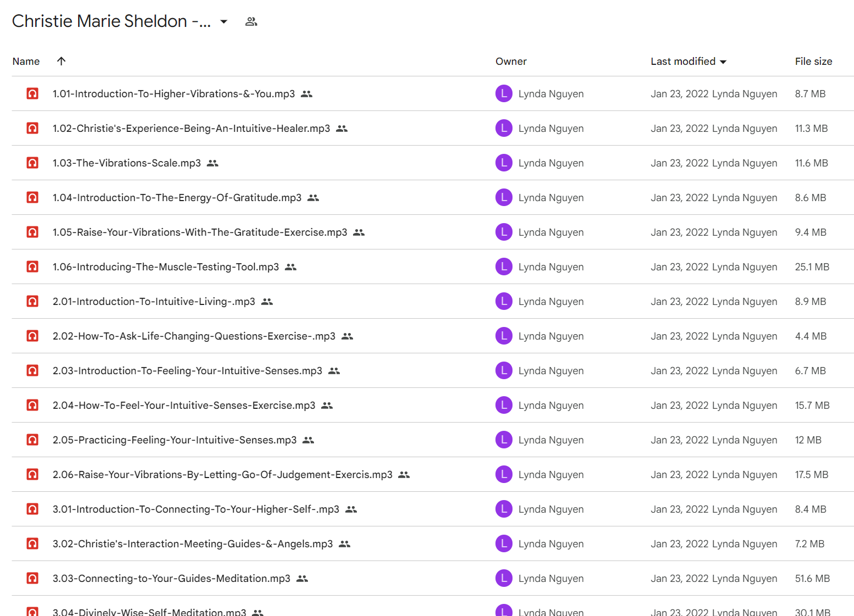Click the 17.5 MB file size value
Image resolution: width=854 pixels, height=616 pixels.
point(812,475)
